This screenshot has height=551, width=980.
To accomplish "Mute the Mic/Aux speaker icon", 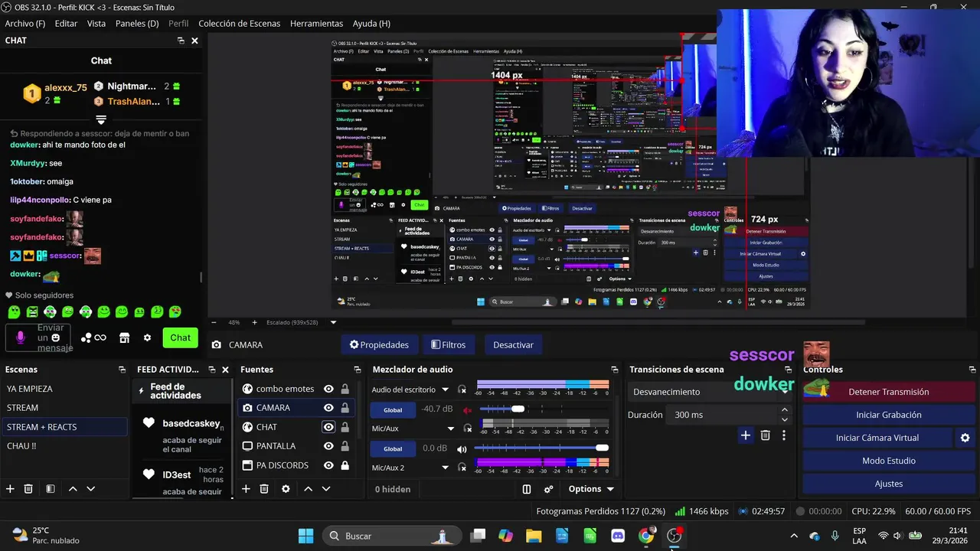I will 462,448.
